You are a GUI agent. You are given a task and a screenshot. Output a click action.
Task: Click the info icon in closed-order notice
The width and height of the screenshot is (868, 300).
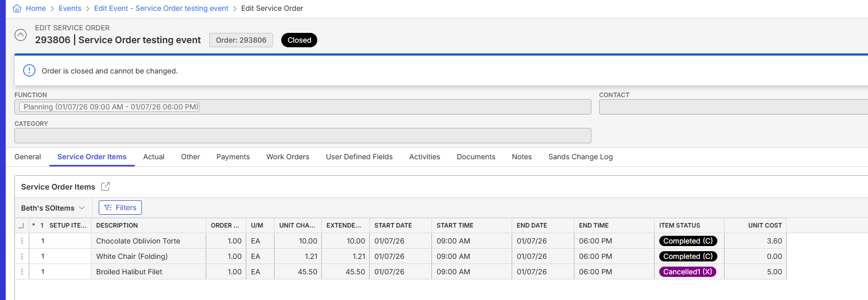[29, 70]
